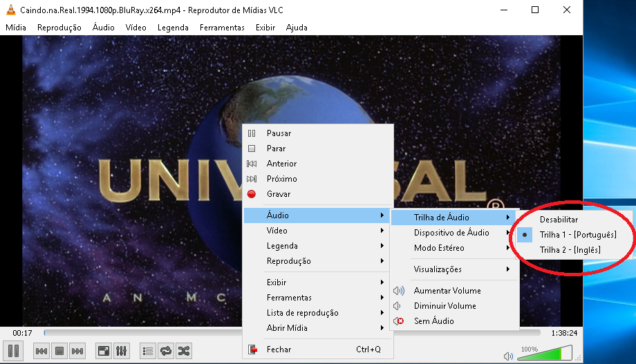Select Desabilitar audio track option
The image size is (636, 364).
click(x=574, y=219)
